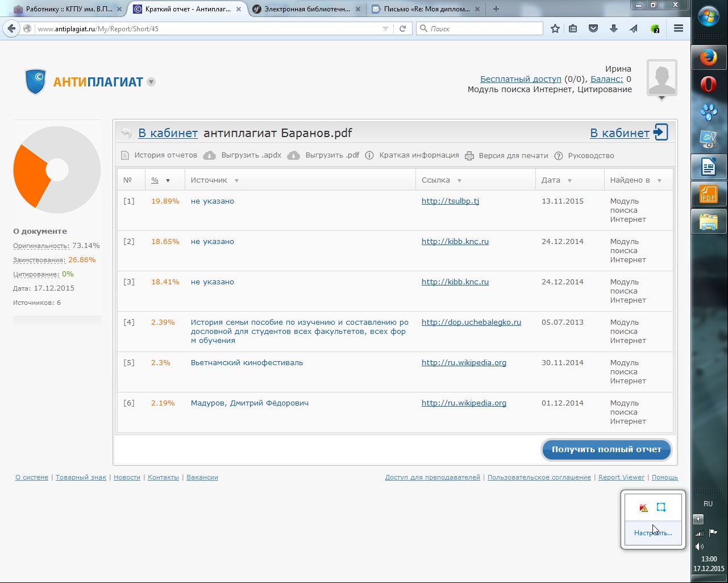
Task: Sort by the Дата column arrow
Action: click(x=569, y=181)
